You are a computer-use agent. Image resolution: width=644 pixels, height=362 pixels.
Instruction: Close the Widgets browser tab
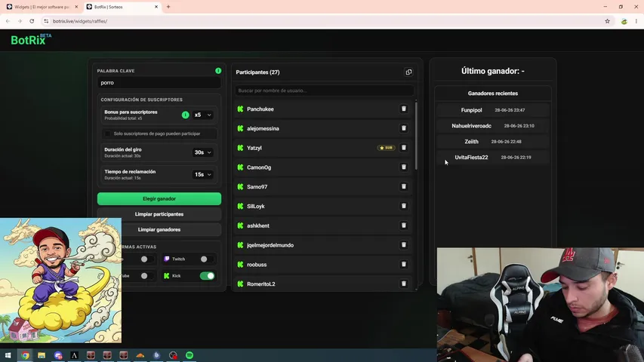coord(76,7)
